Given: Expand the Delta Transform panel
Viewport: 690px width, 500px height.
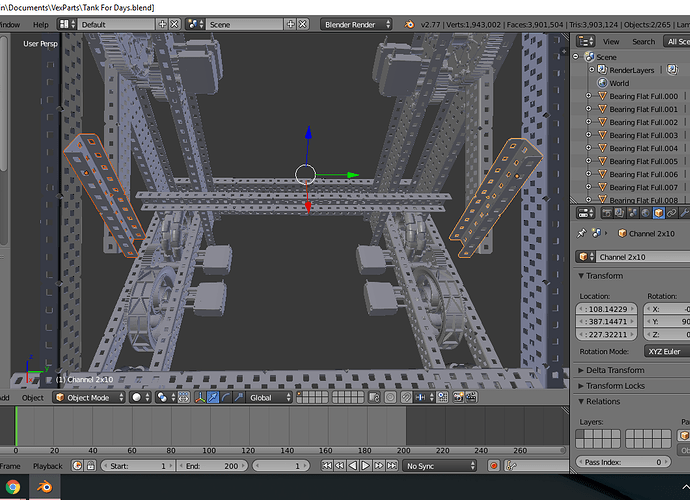Looking at the screenshot, I should click(611, 370).
